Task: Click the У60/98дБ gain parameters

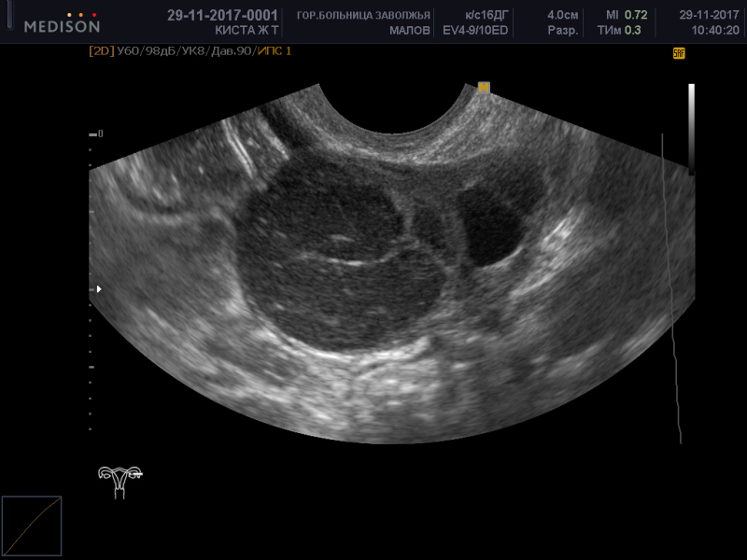Action: pos(147,51)
